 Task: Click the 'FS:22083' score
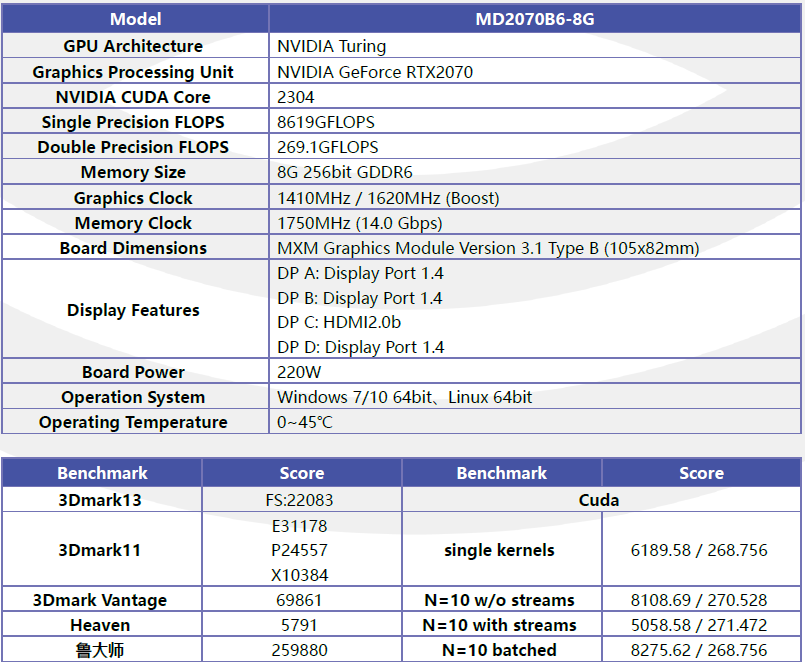pos(299,500)
